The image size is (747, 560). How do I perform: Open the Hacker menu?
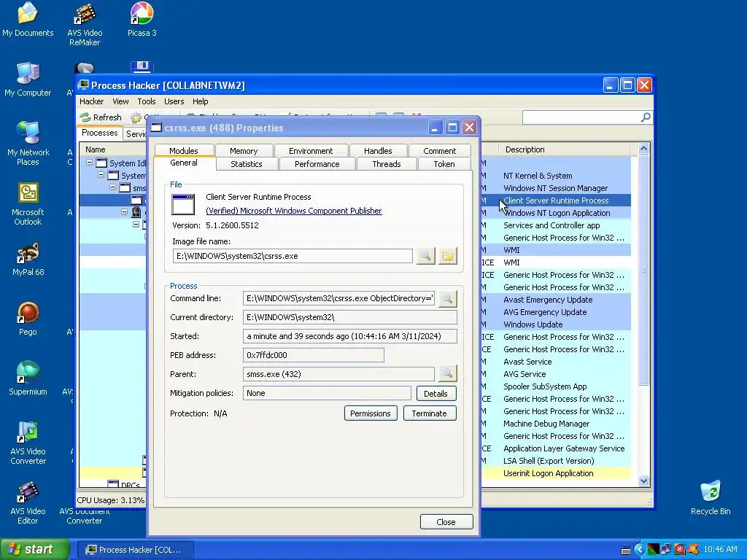pos(91,101)
